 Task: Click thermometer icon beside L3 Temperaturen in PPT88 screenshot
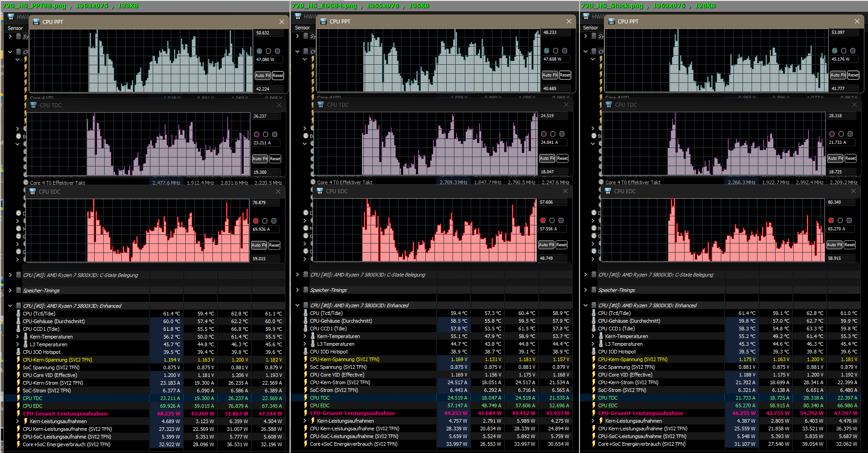[25, 344]
